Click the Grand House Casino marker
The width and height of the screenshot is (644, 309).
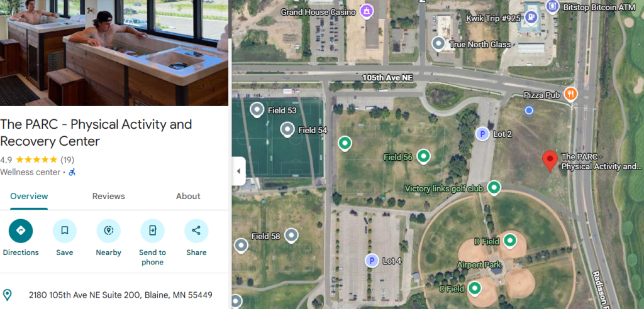point(365,11)
